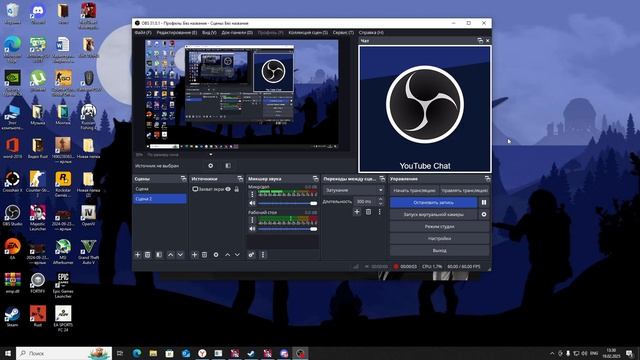
Task: Remove transition with the trash icon
Action: (x=368, y=211)
